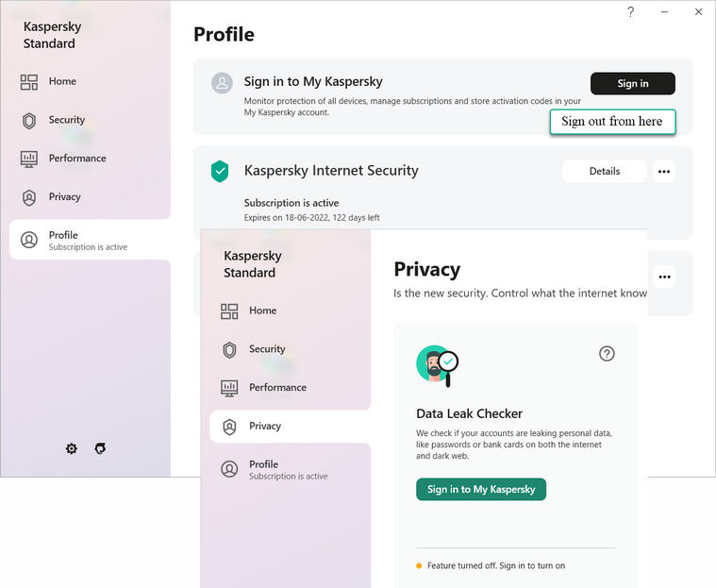Image resolution: width=716 pixels, height=588 pixels.
Task: Open Security in the back Profile window sidebar
Action: point(66,120)
